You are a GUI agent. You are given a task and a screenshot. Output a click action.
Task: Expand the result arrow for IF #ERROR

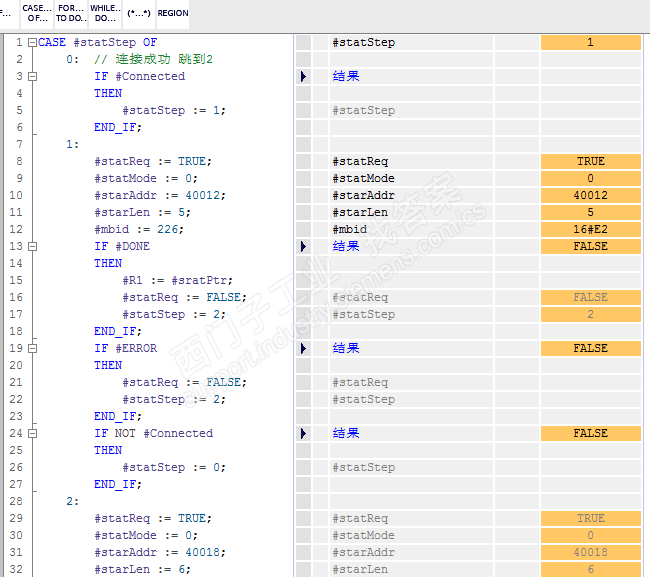click(x=303, y=348)
